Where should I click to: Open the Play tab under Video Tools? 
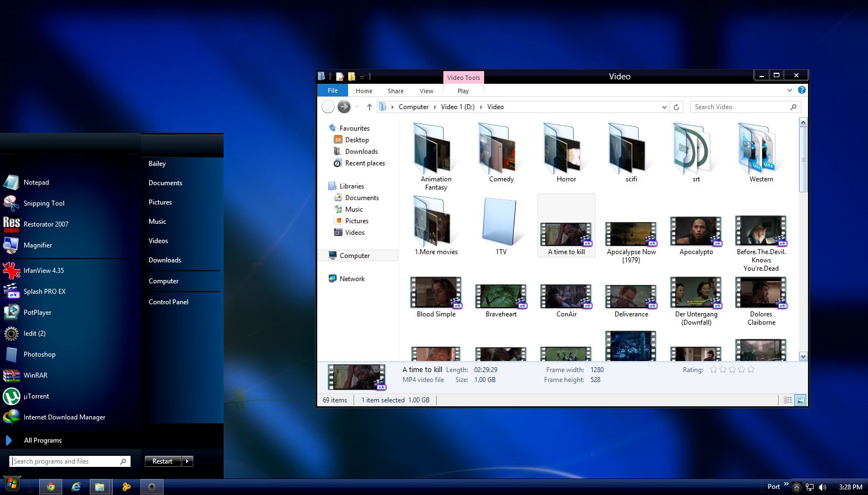point(463,91)
